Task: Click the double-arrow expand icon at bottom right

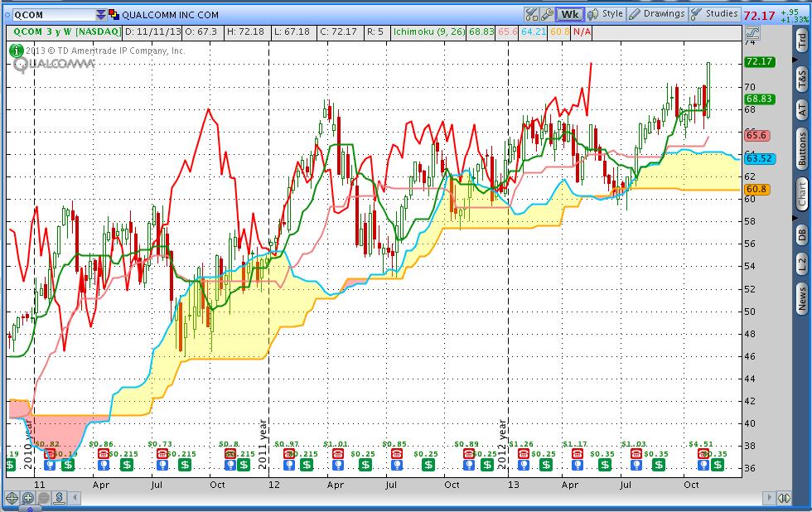Action: point(784,498)
